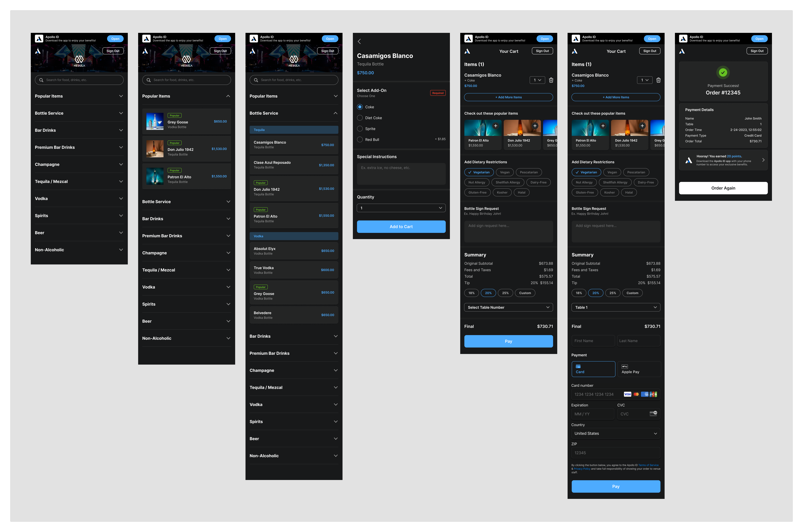Click Apollo logo beside Your Cart, Table 1 cart
Screen dimensions: 803x532
pyautogui.click(x=574, y=51)
